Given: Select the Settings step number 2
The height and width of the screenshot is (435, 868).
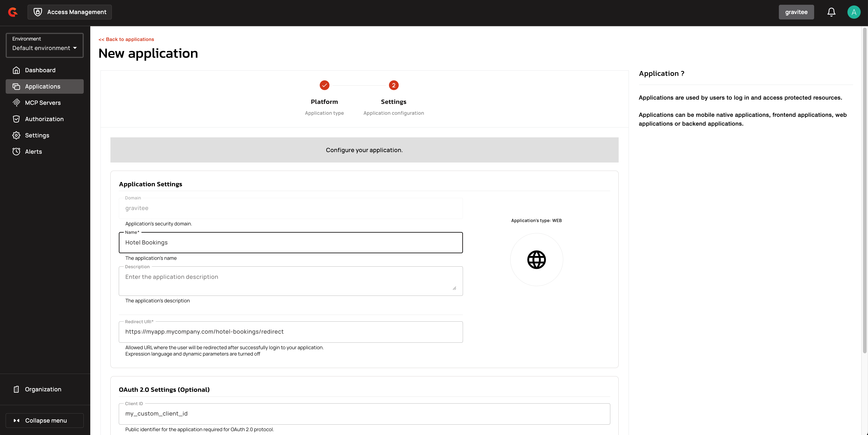Looking at the screenshot, I should tap(393, 85).
